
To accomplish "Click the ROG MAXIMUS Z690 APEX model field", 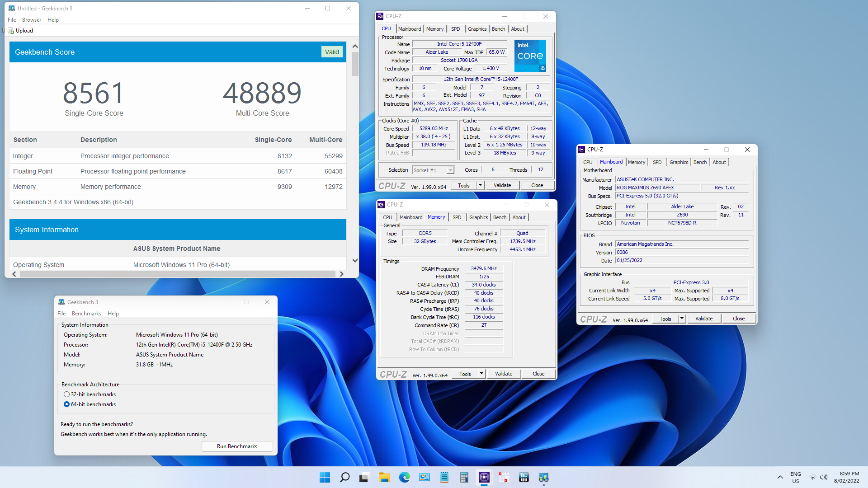I will tap(657, 188).
